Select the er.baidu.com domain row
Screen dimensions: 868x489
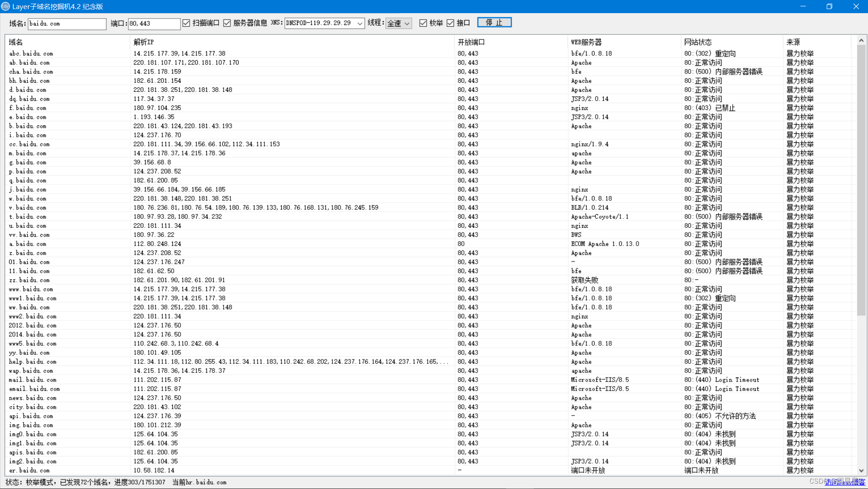coord(429,470)
